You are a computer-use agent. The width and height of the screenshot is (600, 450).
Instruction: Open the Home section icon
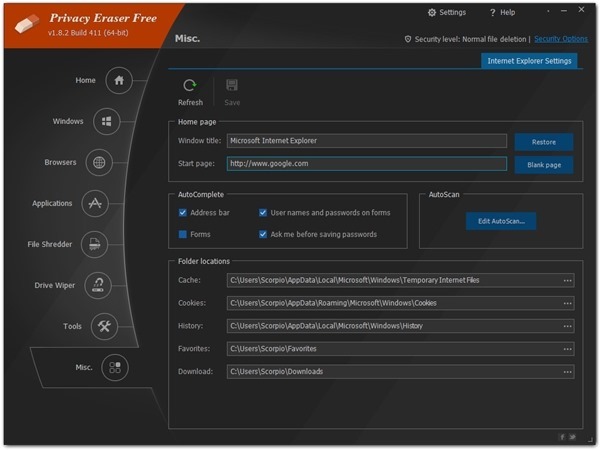(119, 81)
